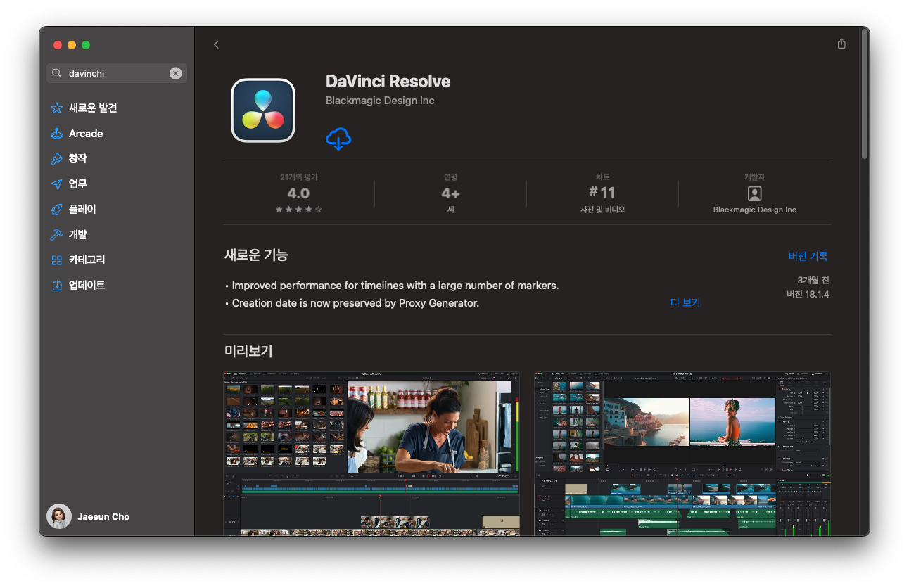
Task: Click 21개의 평가 ratings count
Action: point(298,177)
